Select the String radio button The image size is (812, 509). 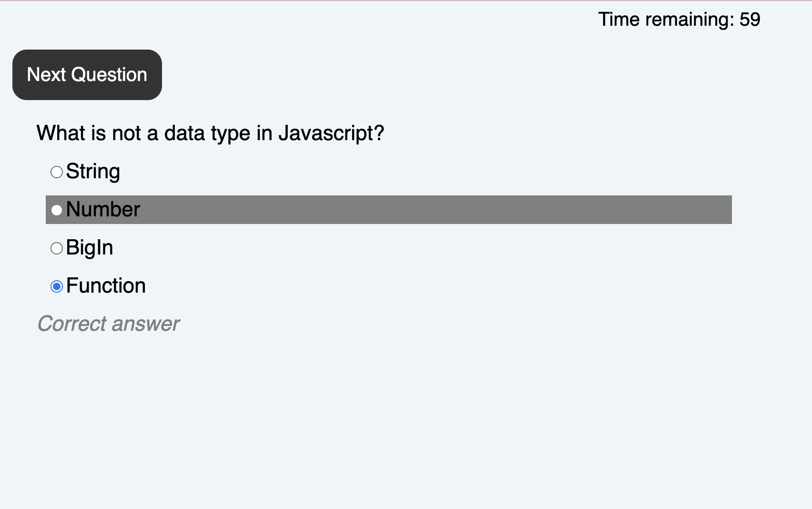[x=57, y=172]
